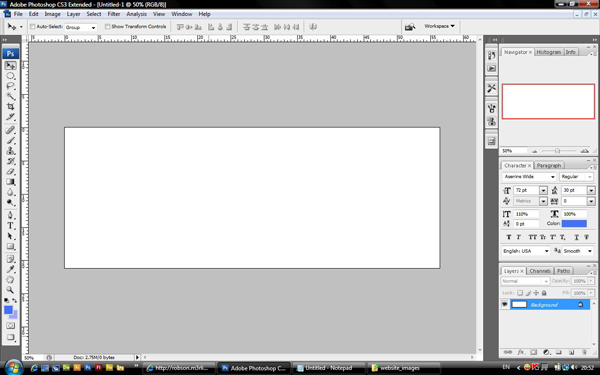Delete layer trash icon

[x=584, y=352]
